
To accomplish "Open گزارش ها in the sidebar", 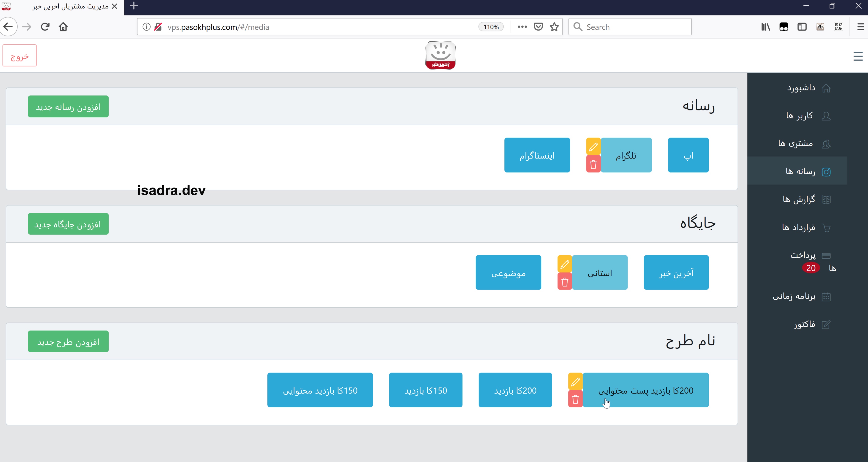I will [x=797, y=200].
